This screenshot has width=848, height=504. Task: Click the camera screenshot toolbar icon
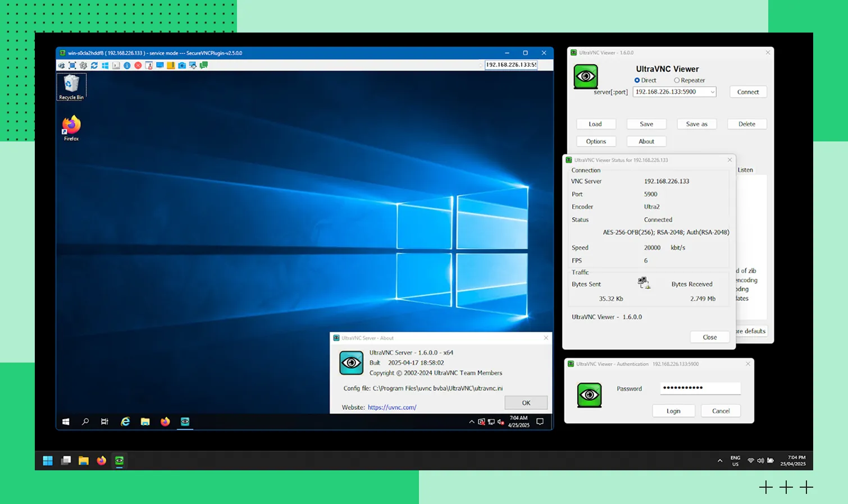coord(182,66)
